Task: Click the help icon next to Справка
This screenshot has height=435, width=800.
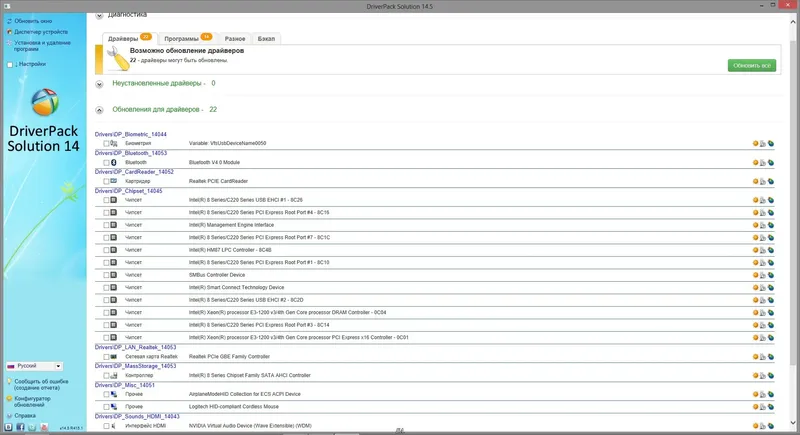Action: coord(9,416)
